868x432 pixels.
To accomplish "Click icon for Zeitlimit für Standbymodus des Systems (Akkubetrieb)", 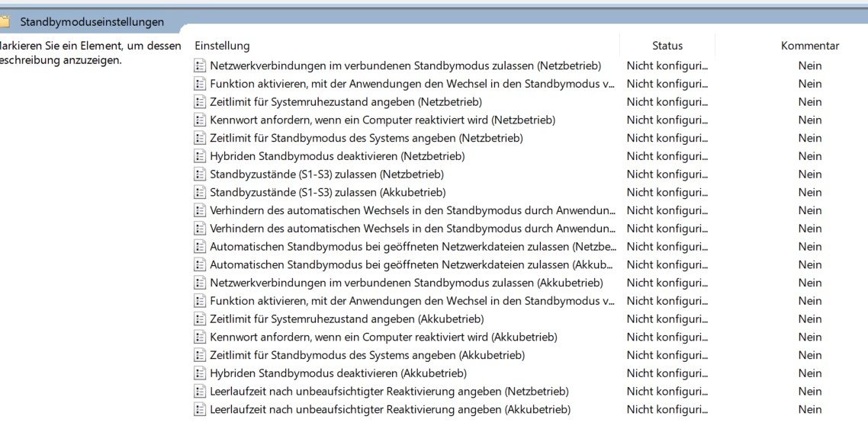I will click(199, 355).
